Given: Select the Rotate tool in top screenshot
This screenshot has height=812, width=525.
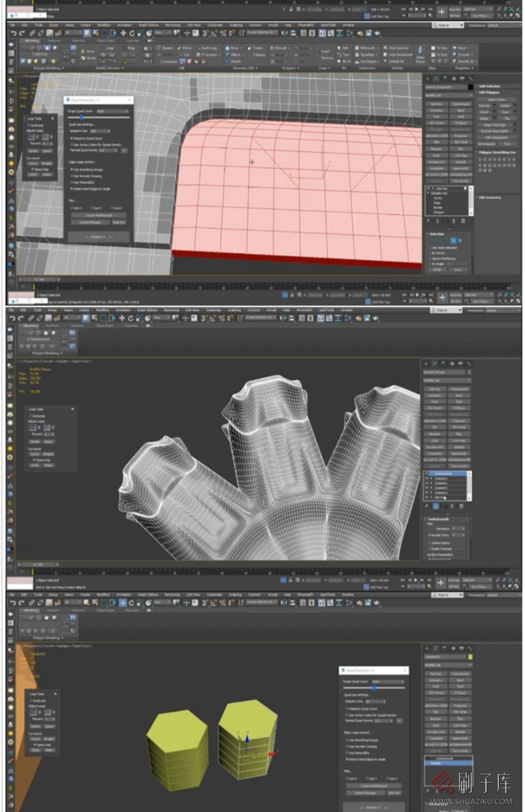Looking at the screenshot, I should (132, 33).
